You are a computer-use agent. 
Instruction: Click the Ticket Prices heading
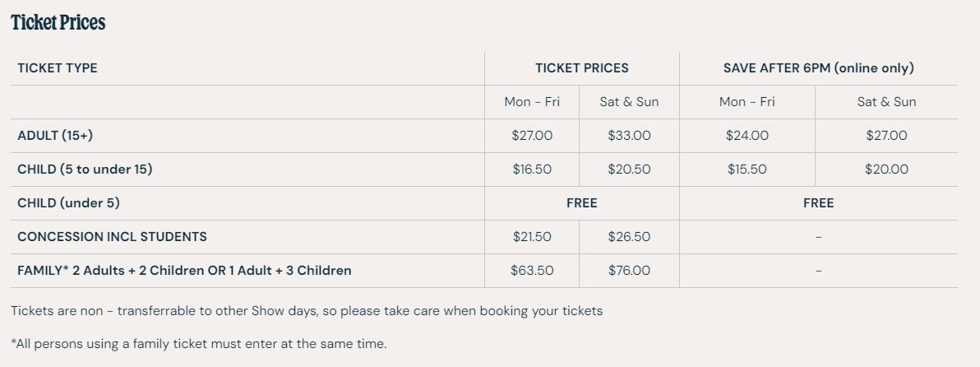[58, 22]
